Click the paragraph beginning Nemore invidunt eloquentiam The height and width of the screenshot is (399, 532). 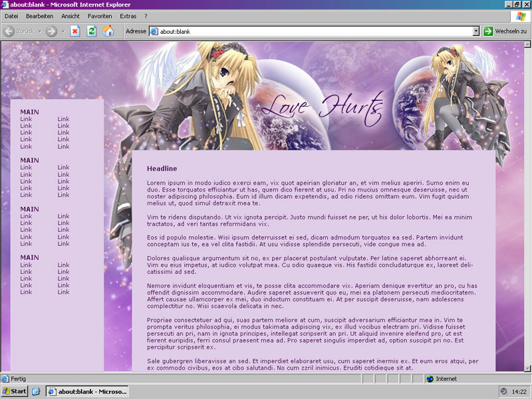[312, 296]
